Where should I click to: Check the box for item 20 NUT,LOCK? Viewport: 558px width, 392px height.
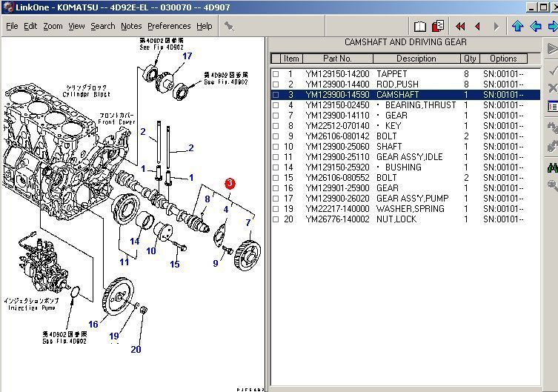(276, 219)
